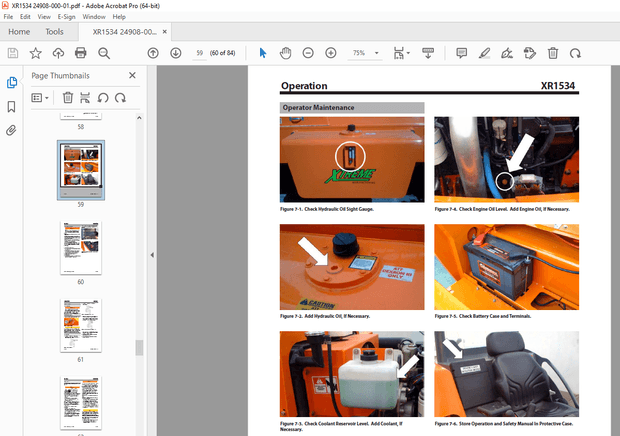Viewport: 620px width, 436px height.
Task: Open the View menu
Action: (x=44, y=17)
